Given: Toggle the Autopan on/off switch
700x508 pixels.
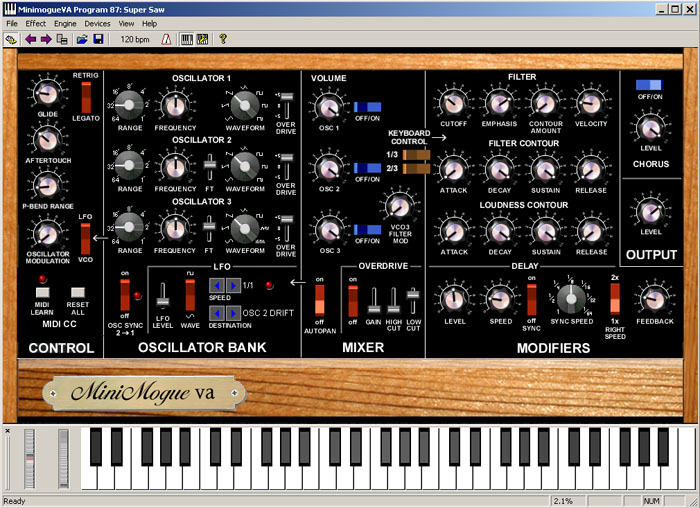Looking at the screenshot, I should [x=320, y=300].
